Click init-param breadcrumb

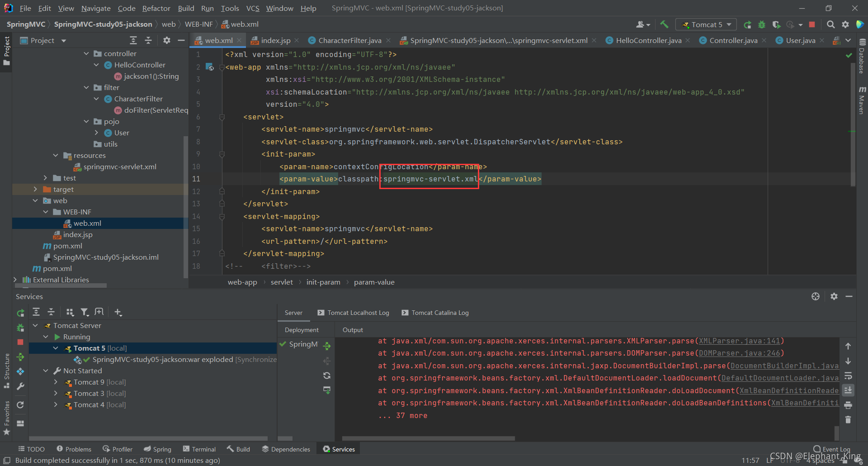click(x=323, y=282)
